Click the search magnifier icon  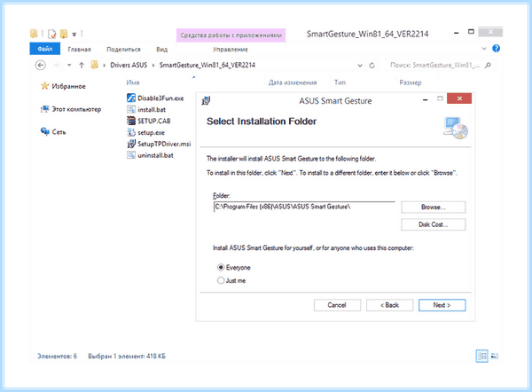click(488, 65)
